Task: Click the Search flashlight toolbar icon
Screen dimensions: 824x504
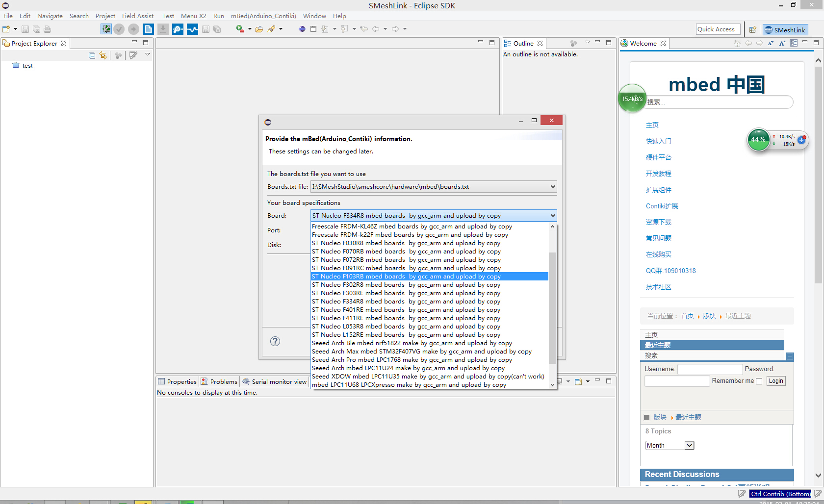Action: click(x=271, y=29)
